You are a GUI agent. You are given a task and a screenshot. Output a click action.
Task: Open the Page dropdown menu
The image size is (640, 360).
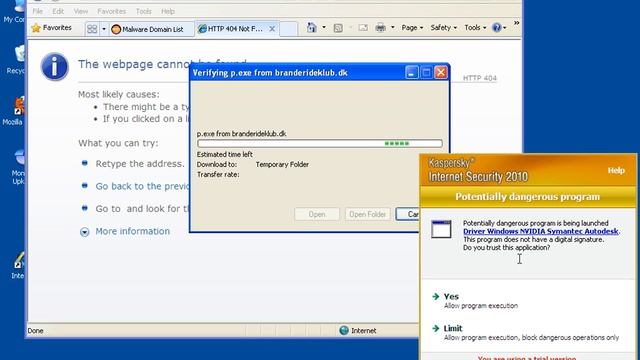click(412, 28)
